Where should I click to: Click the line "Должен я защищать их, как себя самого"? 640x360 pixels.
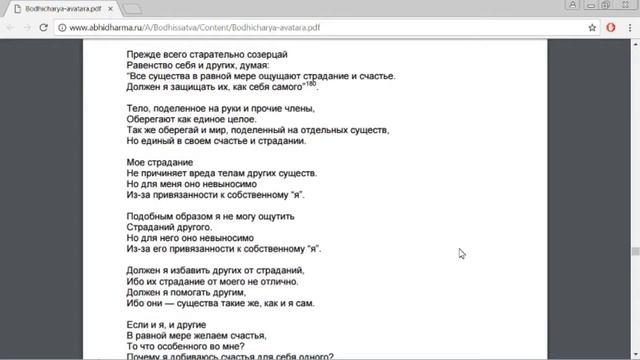tap(216, 87)
